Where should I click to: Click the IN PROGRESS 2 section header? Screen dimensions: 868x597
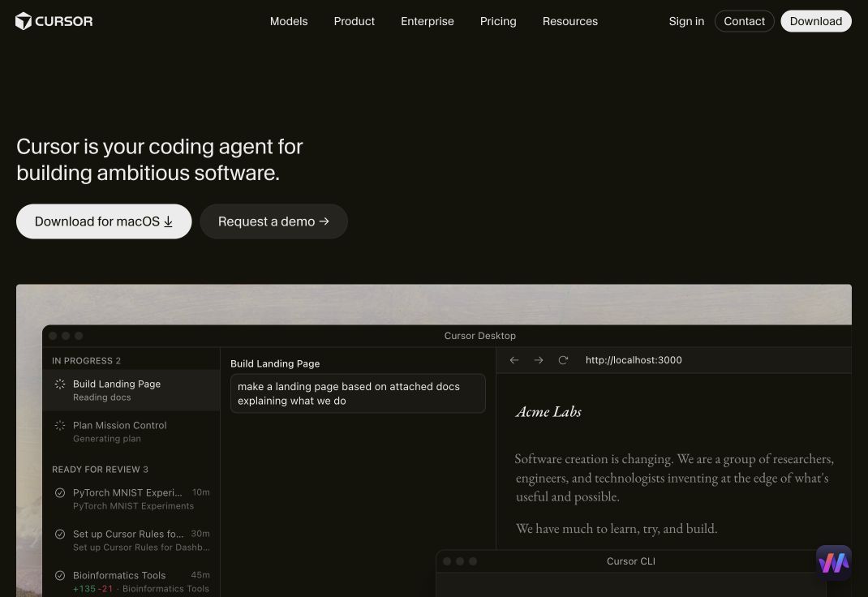pos(86,361)
